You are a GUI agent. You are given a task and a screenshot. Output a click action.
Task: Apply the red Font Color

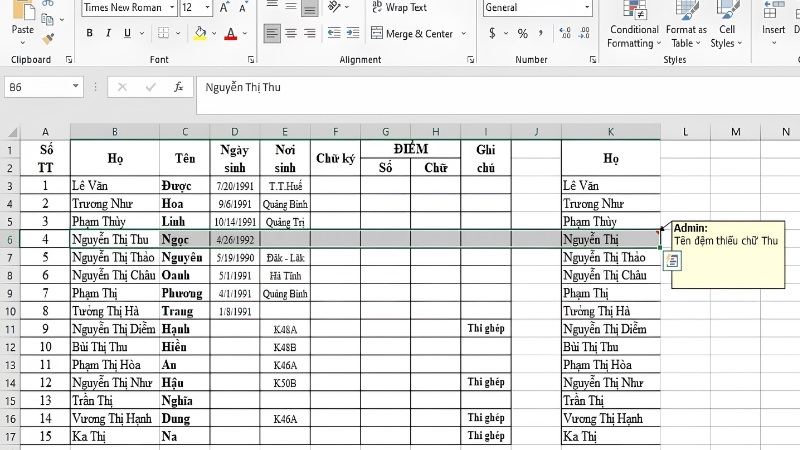tap(231, 34)
